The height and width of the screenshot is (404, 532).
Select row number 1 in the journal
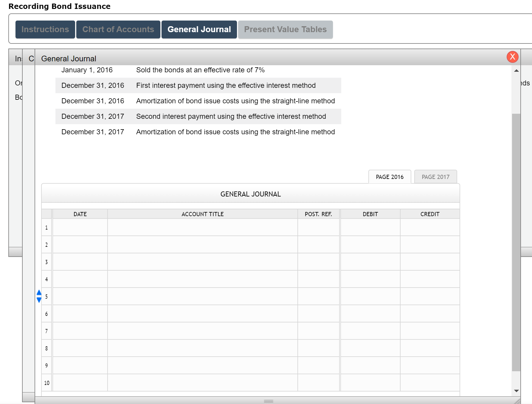pos(46,227)
